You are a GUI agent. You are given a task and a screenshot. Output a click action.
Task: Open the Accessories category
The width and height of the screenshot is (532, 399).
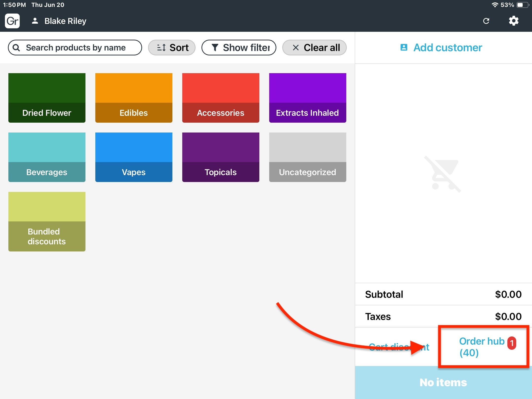pos(221,98)
